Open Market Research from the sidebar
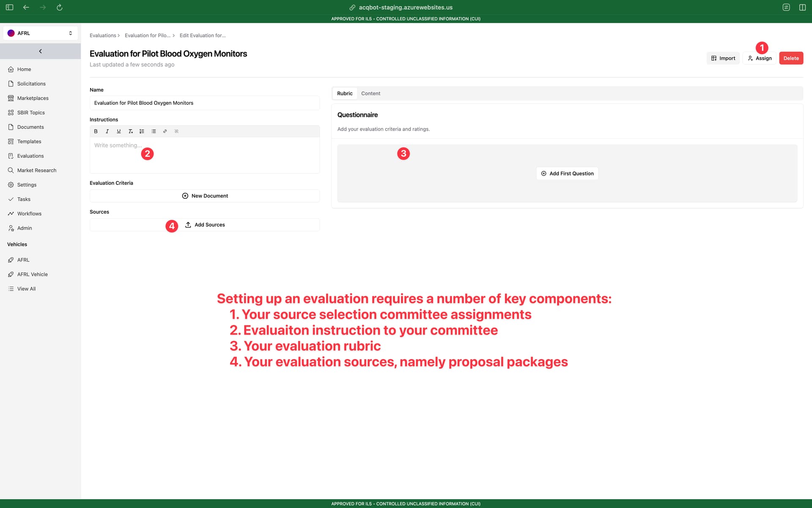812x508 pixels. [x=37, y=170]
